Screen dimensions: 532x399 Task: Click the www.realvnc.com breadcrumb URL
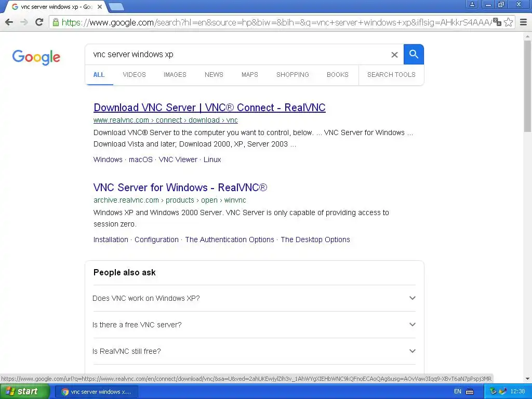pos(166,120)
